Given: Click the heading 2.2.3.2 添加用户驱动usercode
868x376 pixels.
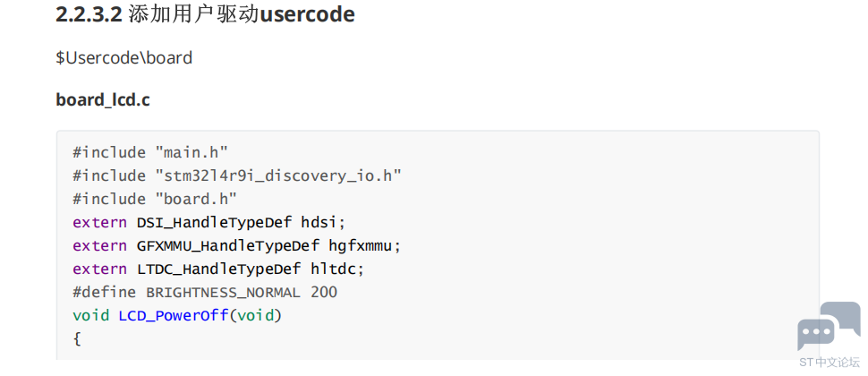Looking at the screenshot, I should 206,14.
